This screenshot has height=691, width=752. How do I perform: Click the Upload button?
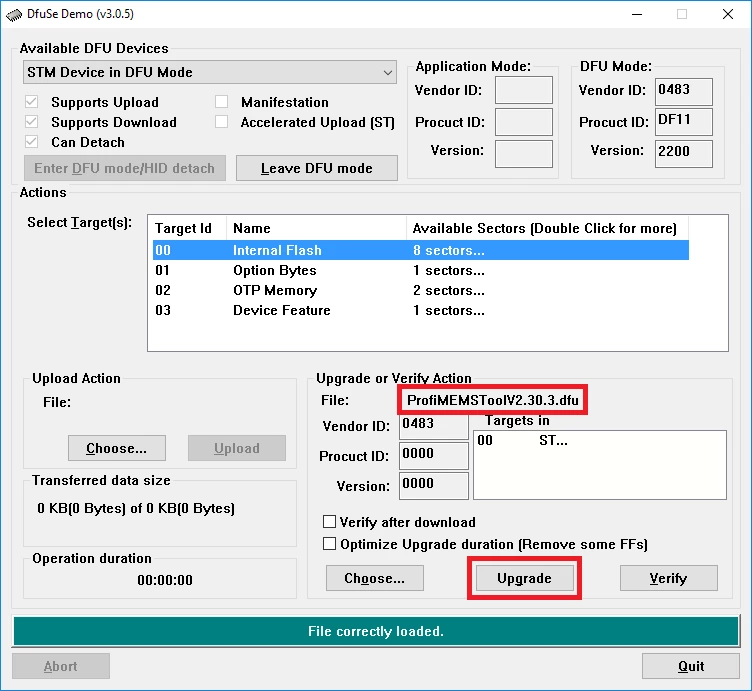pos(237,448)
